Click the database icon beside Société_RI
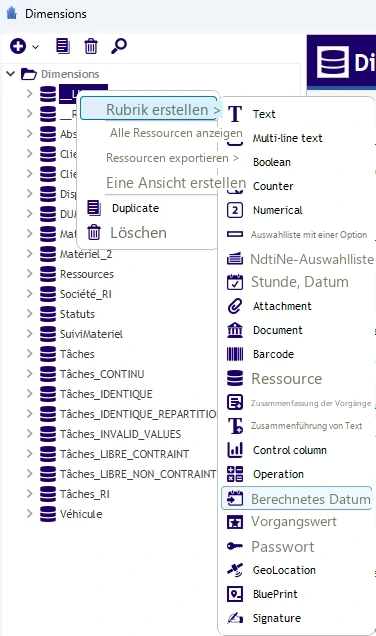 point(48,294)
